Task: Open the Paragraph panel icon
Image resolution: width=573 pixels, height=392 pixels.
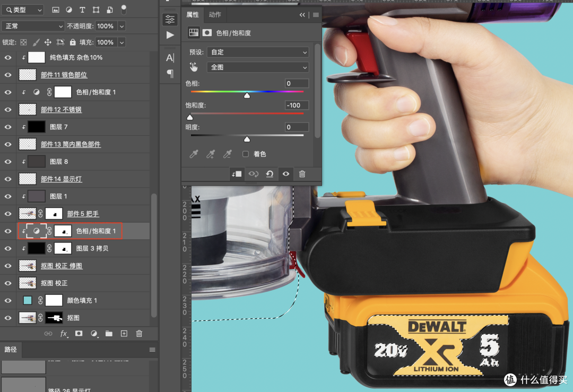Action: tap(170, 74)
